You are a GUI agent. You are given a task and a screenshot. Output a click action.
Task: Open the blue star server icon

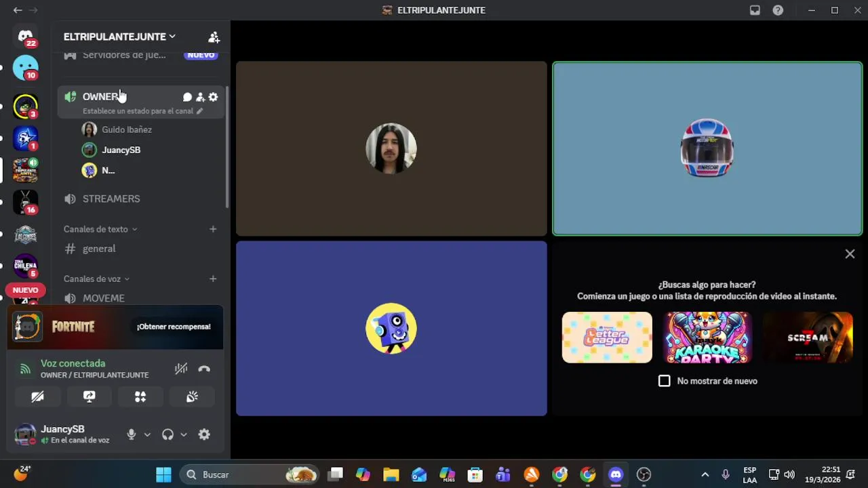(26, 138)
